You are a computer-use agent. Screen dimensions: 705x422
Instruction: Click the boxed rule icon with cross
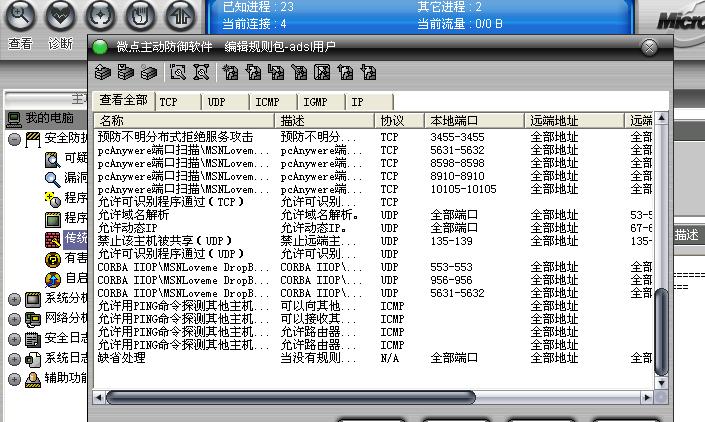(x=322, y=72)
